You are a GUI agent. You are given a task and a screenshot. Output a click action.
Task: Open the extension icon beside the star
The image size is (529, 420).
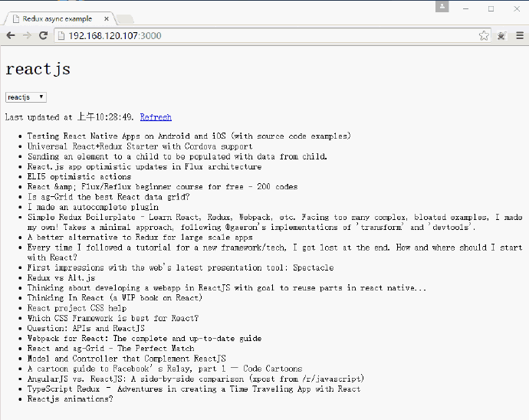[x=501, y=35]
